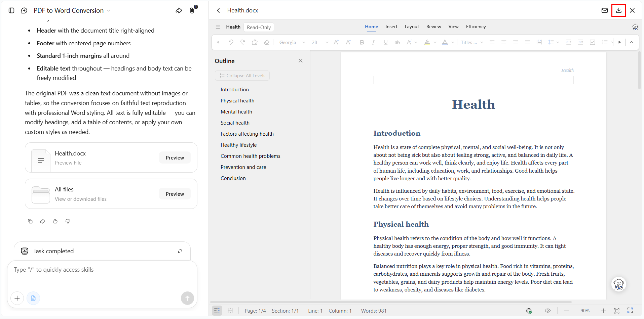This screenshot has height=319, width=644.
Task: Toggle eye protection view icon
Action: pyautogui.click(x=548, y=311)
